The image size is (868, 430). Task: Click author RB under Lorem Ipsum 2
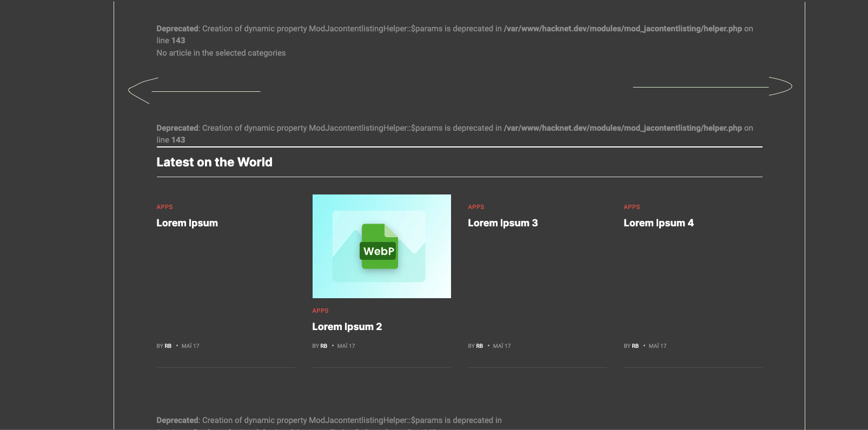(x=324, y=346)
